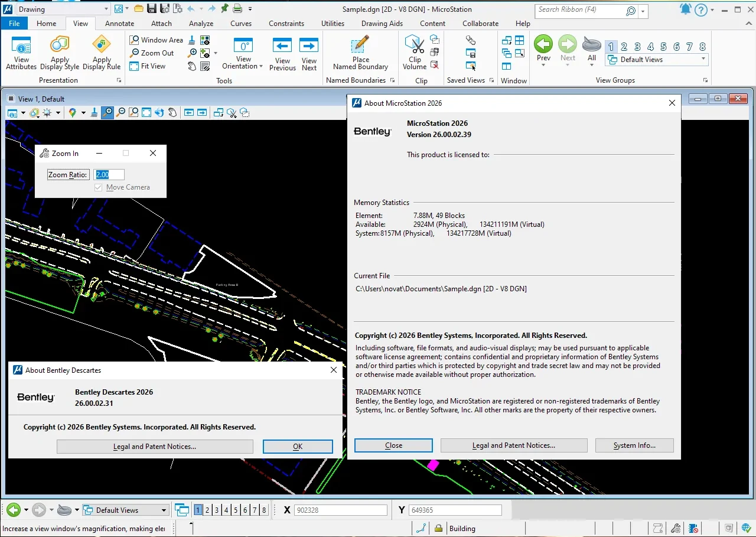The image size is (756, 537).
Task: Toggle view 1 in ribbon View Groups
Action: (611, 47)
